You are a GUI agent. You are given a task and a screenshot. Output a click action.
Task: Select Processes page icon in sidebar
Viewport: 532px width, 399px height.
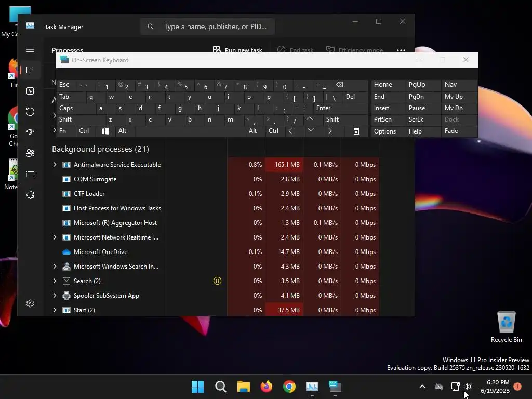pos(30,70)
